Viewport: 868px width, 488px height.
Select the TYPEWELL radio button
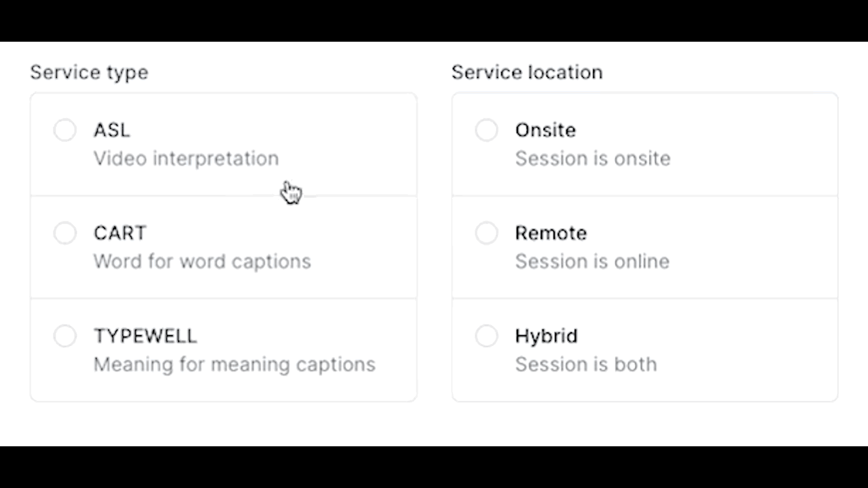tap(65, 336)
